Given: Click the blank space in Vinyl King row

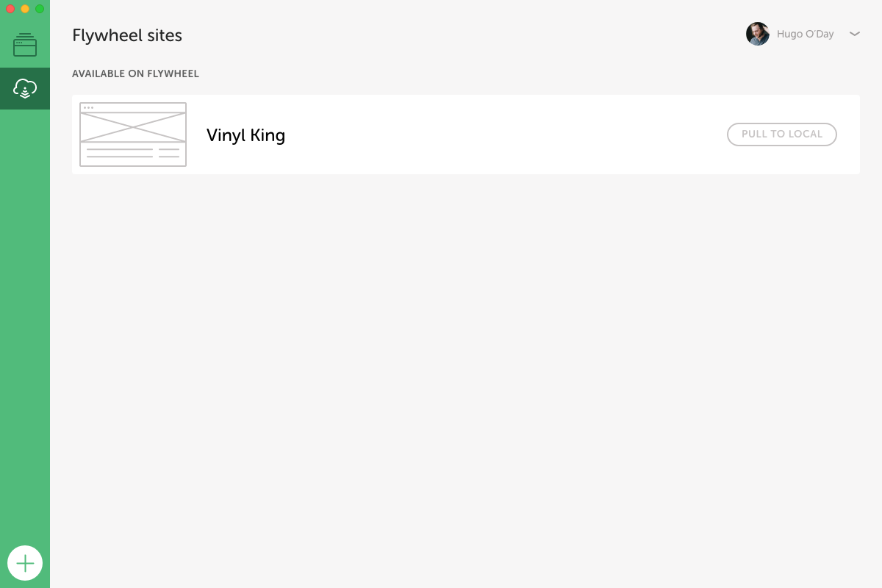Looking at the screenshot, I should tap(500, 135).
